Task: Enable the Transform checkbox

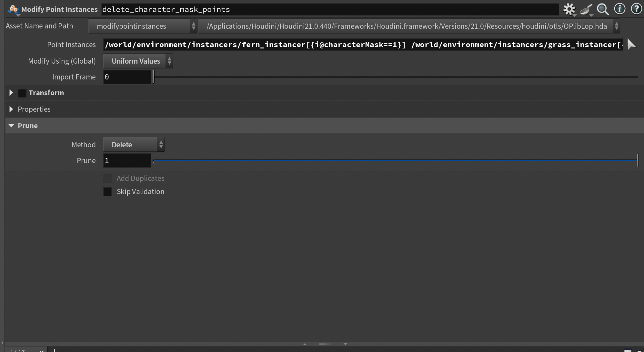Action: pyautogui.click(x=22, y=93)
